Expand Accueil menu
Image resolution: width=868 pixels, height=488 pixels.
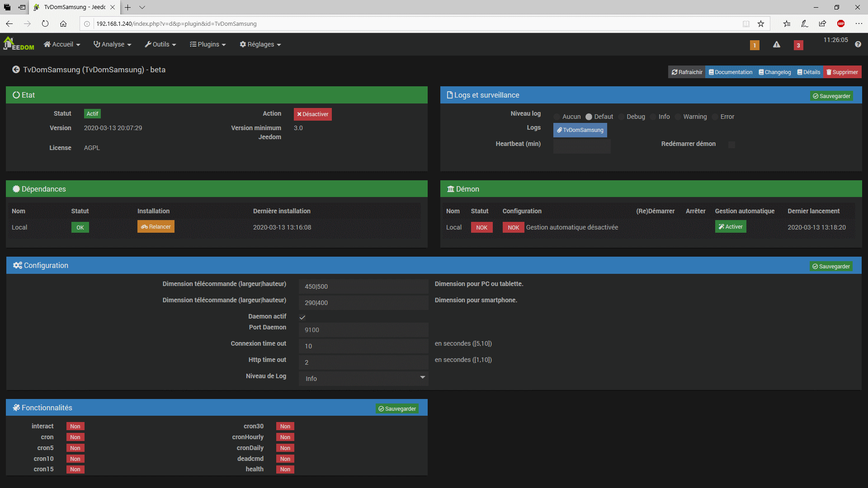[x=62, y=44]
